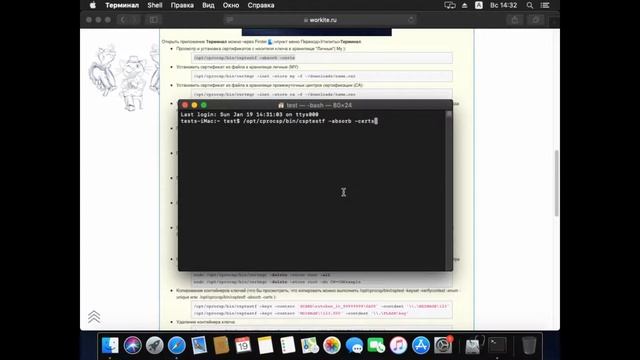Viewport: 640px width, 360px height.
Task: Click the screen mirroring displays icon in menu bar
Action: [449, 5]
